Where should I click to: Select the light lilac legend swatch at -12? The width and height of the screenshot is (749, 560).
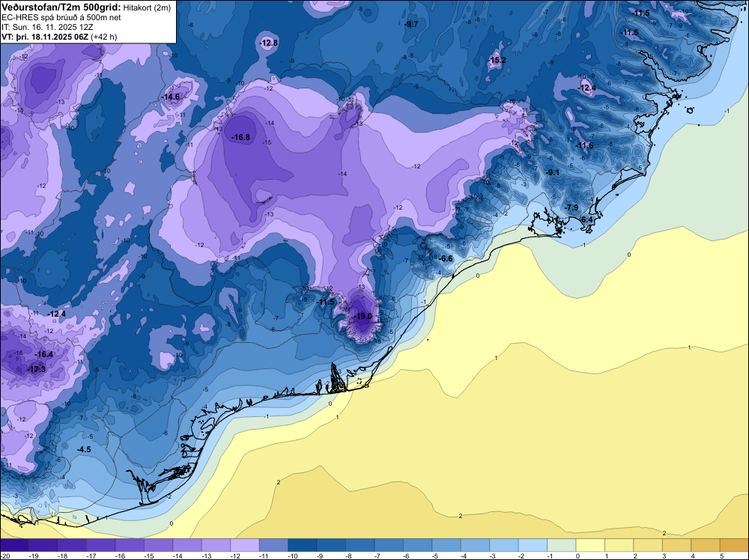(245, 545)
